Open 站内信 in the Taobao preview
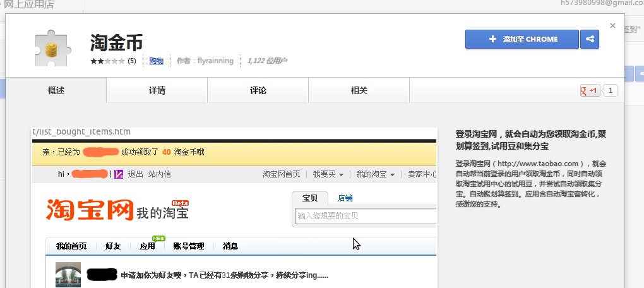The image size is (644, 288). tap(159, 174)
